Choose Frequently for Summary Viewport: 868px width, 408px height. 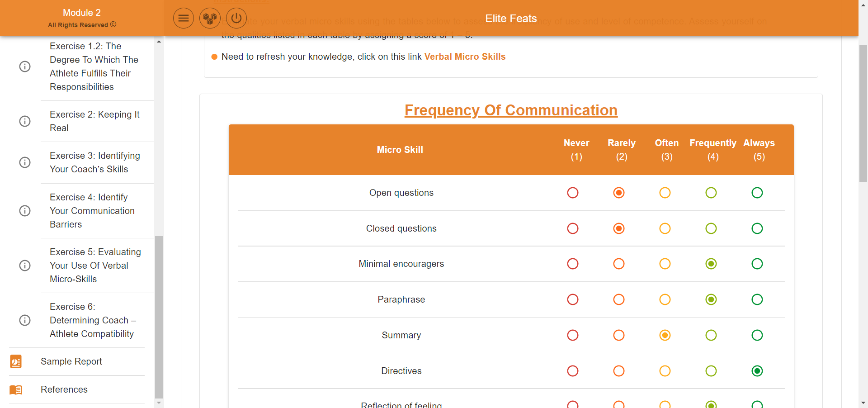coord(711,335)
